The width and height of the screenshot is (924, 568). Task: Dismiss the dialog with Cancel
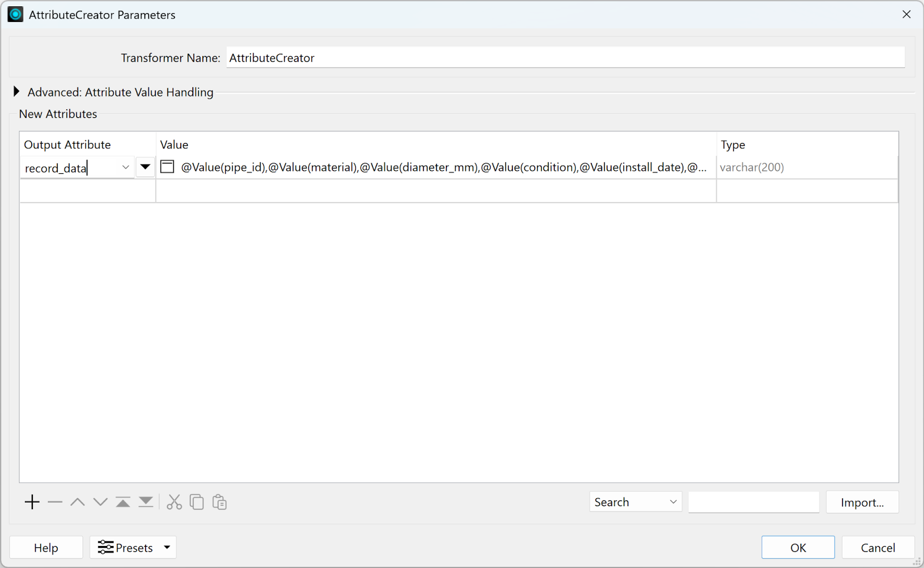877,547
